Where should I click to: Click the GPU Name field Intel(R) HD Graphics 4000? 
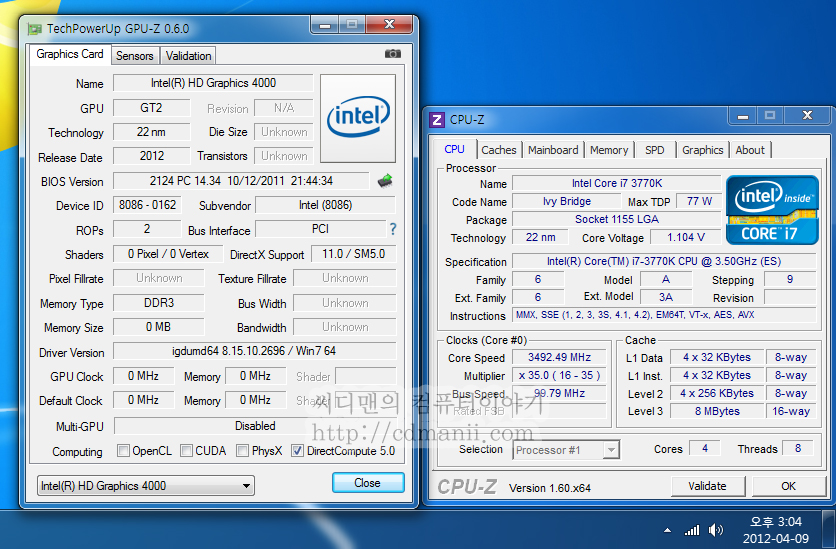[x=213, y=83]
